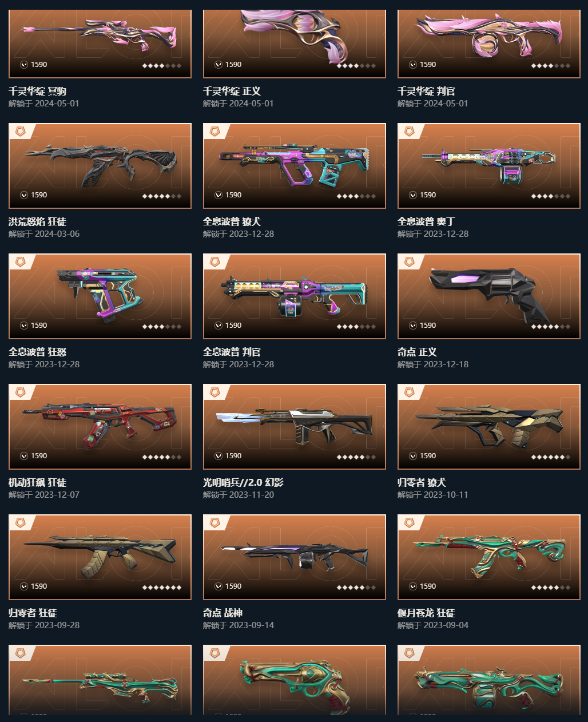Viewport: 588px width, 722px height.
Task: Click the tier badge on 洪荒怒焰 狂徒 card
Action: [x=21, y=132]
